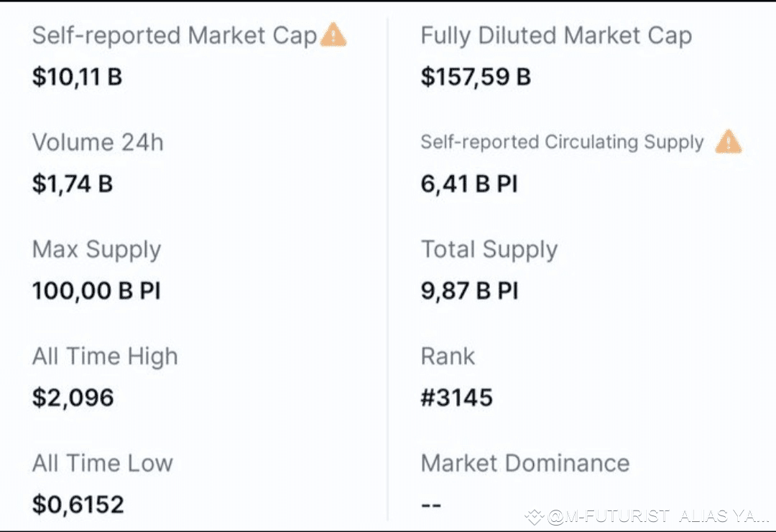Click the $1,74 B volume value

tap(73, 184)
